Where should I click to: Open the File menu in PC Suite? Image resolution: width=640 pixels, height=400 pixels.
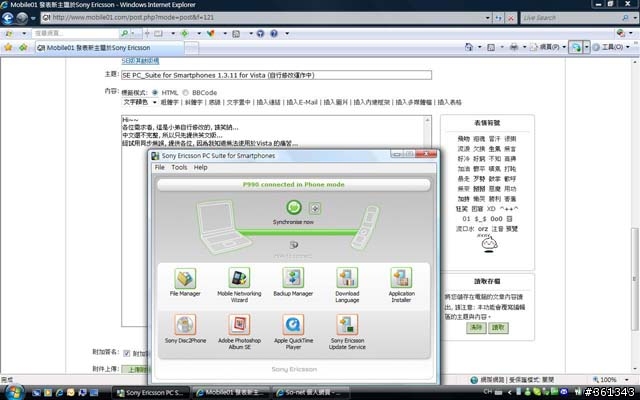click(160, 167)
